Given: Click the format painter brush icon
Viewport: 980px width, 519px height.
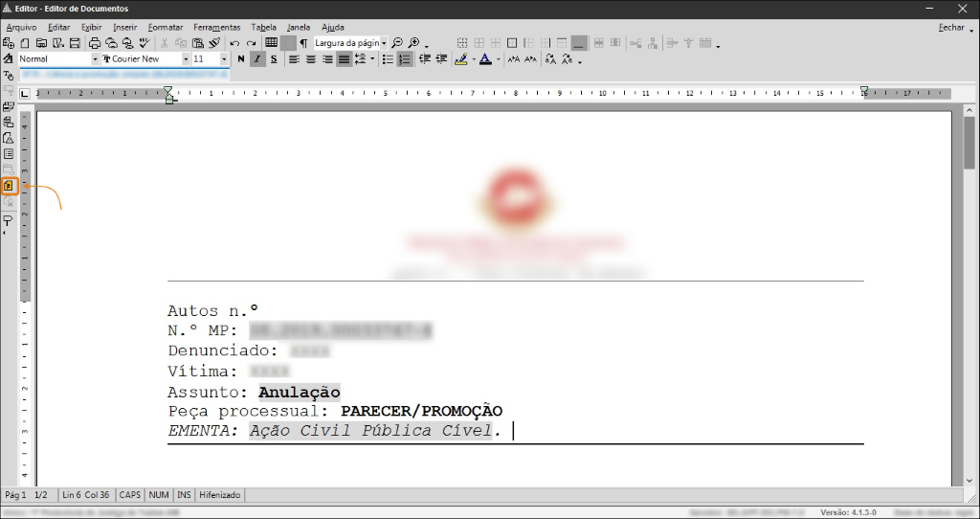Looking at the screenshot, I should [215, 43].
